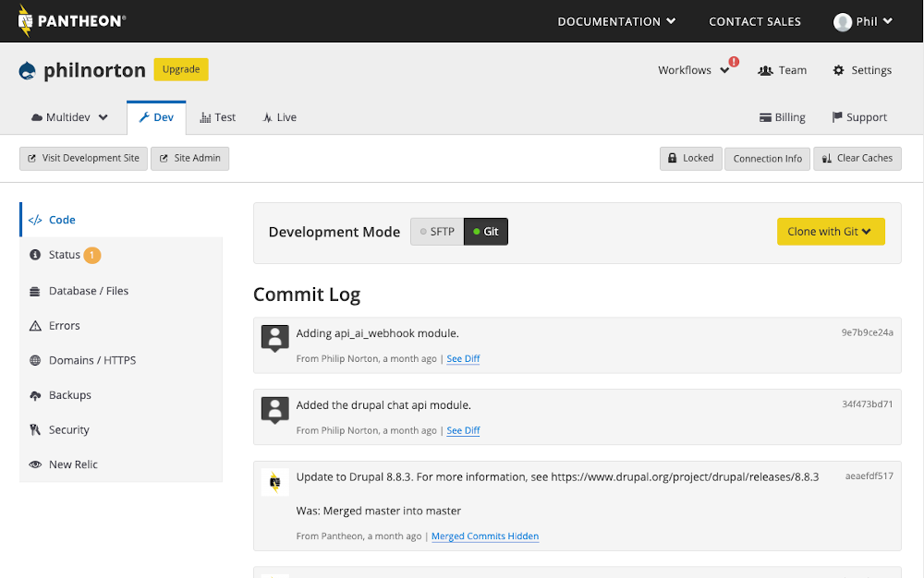Click the Team people icon
This screenshot has height=578, width=924.
click(765, 70)
